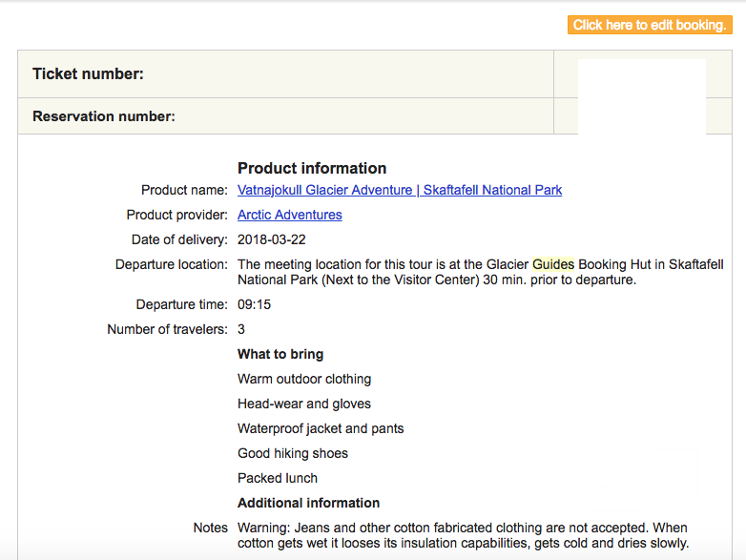Click the Packed lunch item
Image resolution: width=746 pixels, height=560 pixels.
click(x=278, y=478)
